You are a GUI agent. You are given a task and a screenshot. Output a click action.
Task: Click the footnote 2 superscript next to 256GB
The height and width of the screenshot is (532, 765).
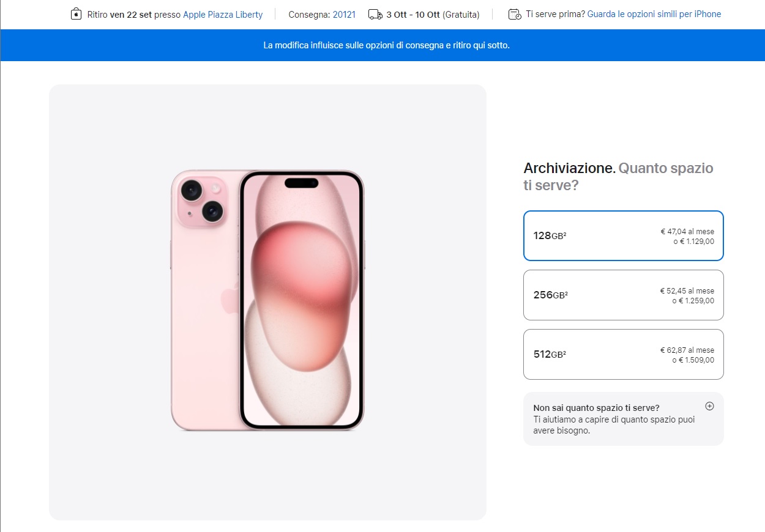pos(566,293)
